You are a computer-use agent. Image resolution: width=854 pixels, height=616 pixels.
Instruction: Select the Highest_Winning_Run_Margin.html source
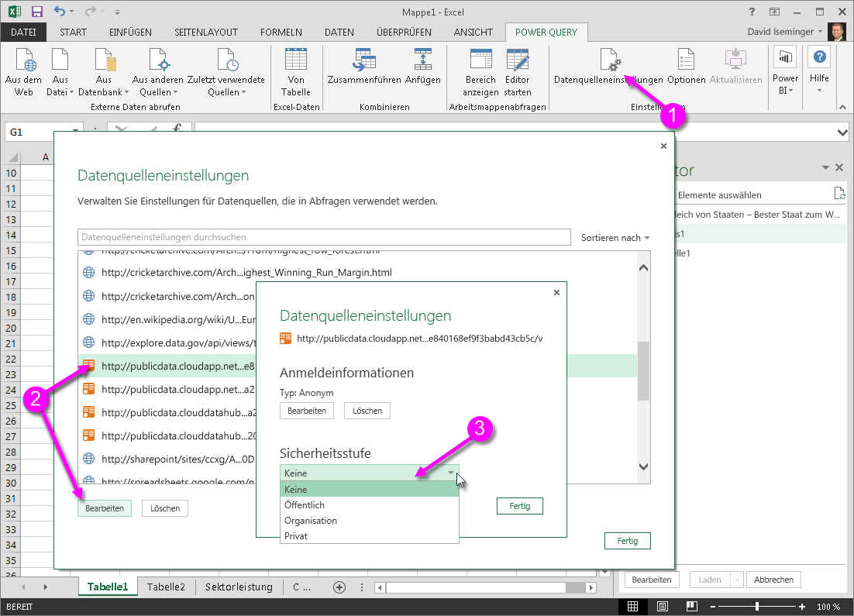(x=357, y=272)
